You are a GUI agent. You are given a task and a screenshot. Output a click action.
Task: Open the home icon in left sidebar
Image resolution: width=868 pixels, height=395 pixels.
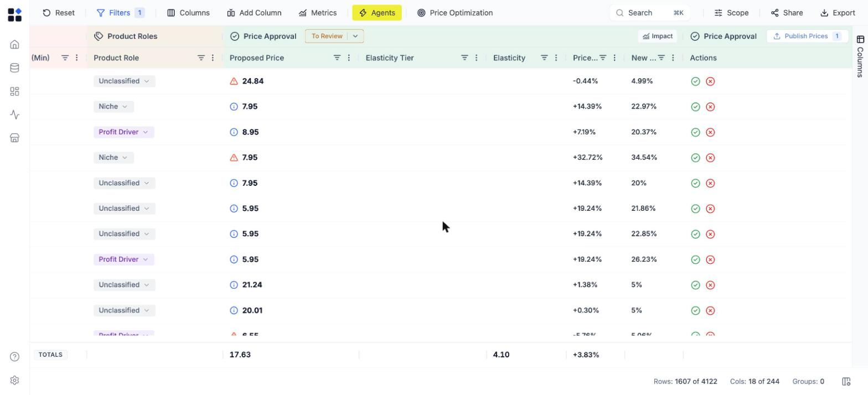click(x=15, y=44)
